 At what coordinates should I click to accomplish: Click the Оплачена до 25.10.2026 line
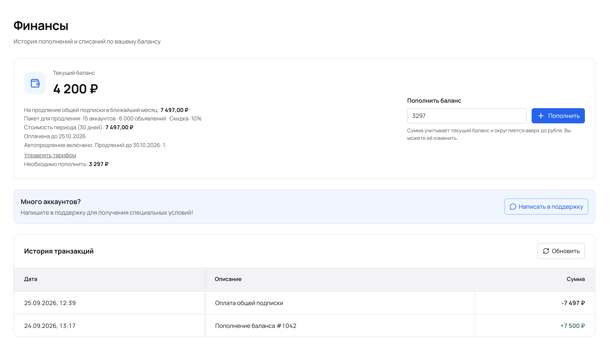55,136
